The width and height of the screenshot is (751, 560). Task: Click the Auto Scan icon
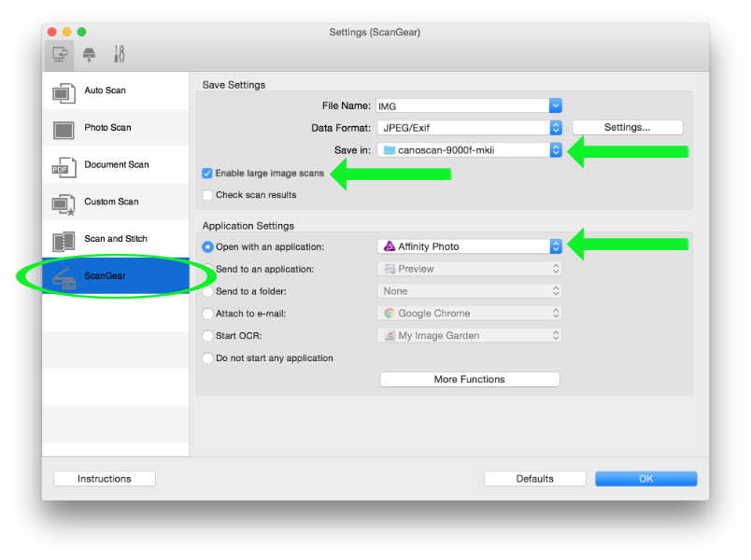(64, 92)
